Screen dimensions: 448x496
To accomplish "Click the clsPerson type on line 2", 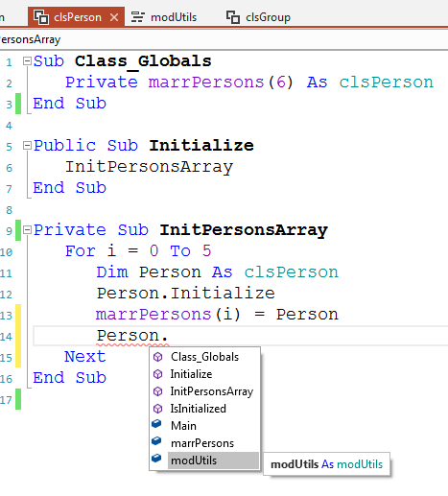I will (x=387, y=83).
